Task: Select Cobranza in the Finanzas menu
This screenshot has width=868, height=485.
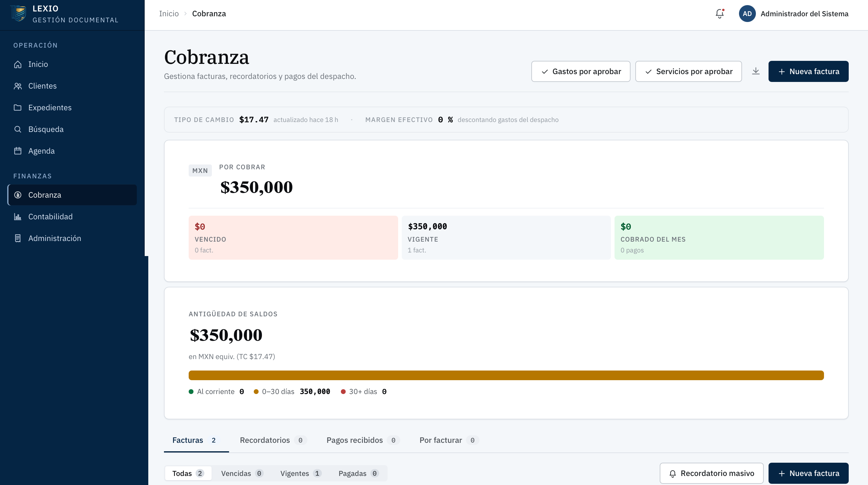Action: [72, 195]
